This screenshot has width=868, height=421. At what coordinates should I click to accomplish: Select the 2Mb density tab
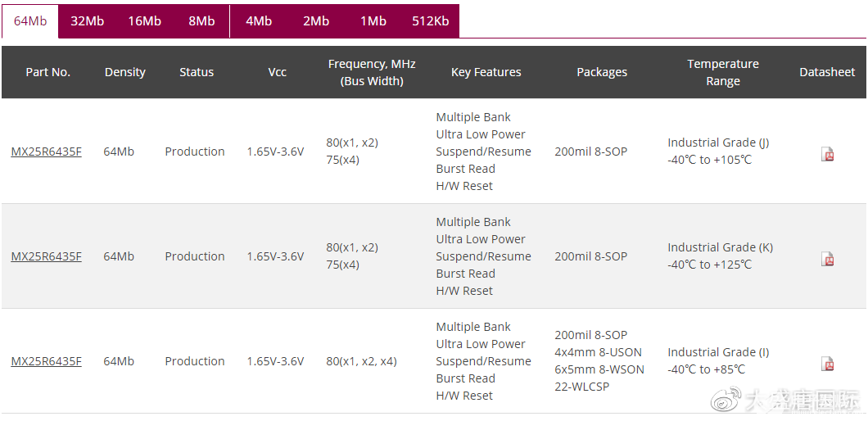tap(316, 21)
